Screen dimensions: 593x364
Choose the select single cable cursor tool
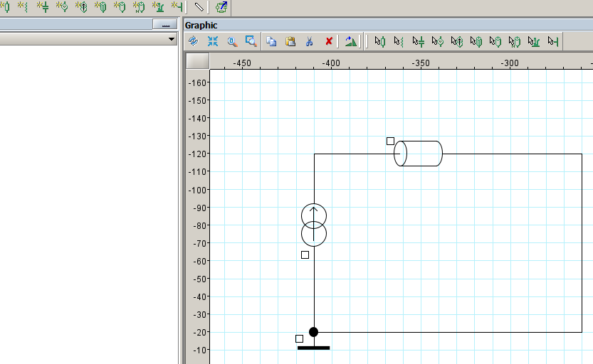coord(495,41)
